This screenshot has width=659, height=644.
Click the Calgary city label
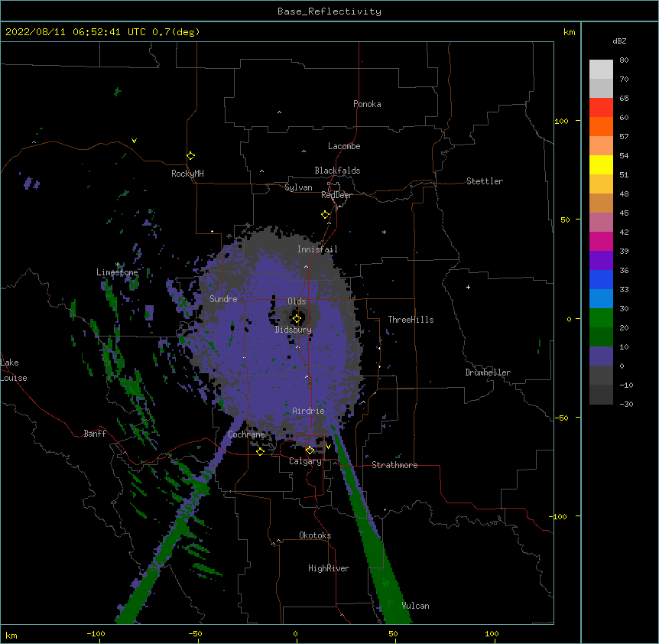pyautogui.click(x=305, y=461)
